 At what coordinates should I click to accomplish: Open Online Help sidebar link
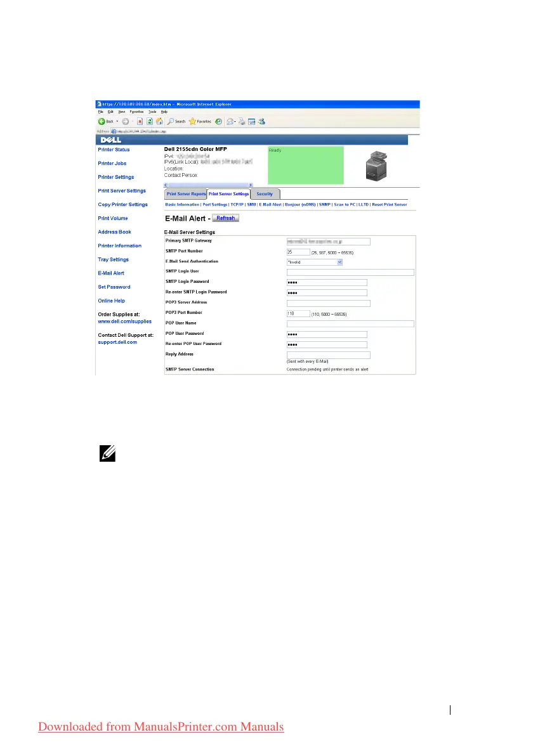click(112, 301)
